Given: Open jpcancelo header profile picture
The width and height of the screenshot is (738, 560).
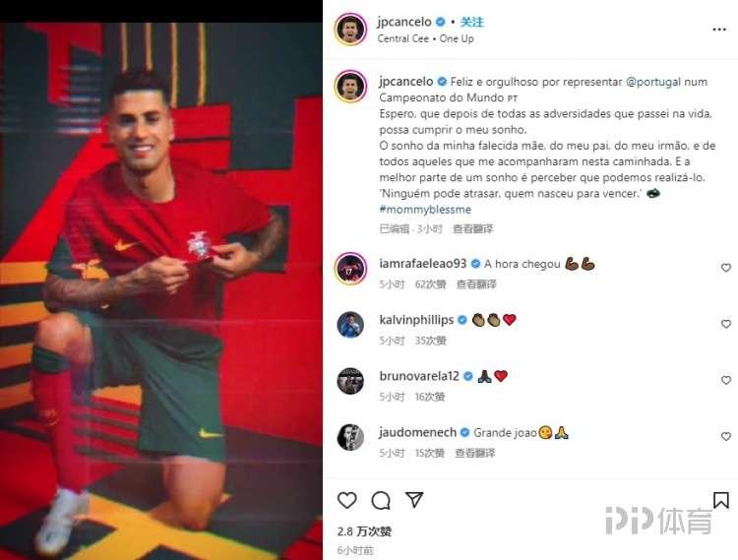Looking at the screenshot, I should pyautogui.click(x=350, y=30).
